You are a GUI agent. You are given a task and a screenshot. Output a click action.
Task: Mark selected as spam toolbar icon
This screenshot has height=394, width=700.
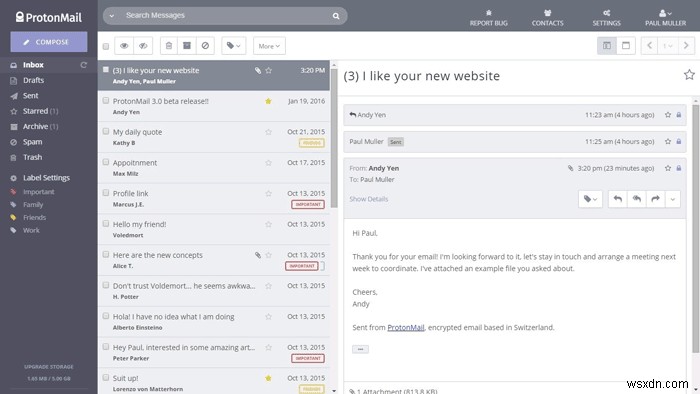coord(205,46)
